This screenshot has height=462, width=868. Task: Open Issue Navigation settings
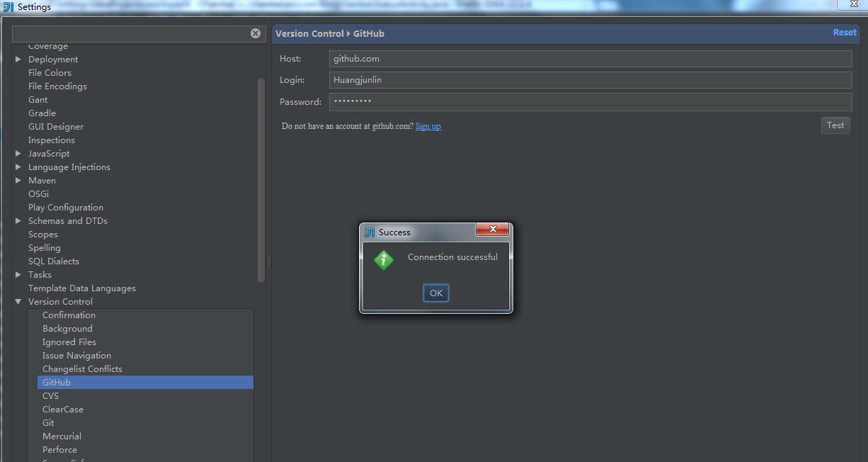(76, 356)
